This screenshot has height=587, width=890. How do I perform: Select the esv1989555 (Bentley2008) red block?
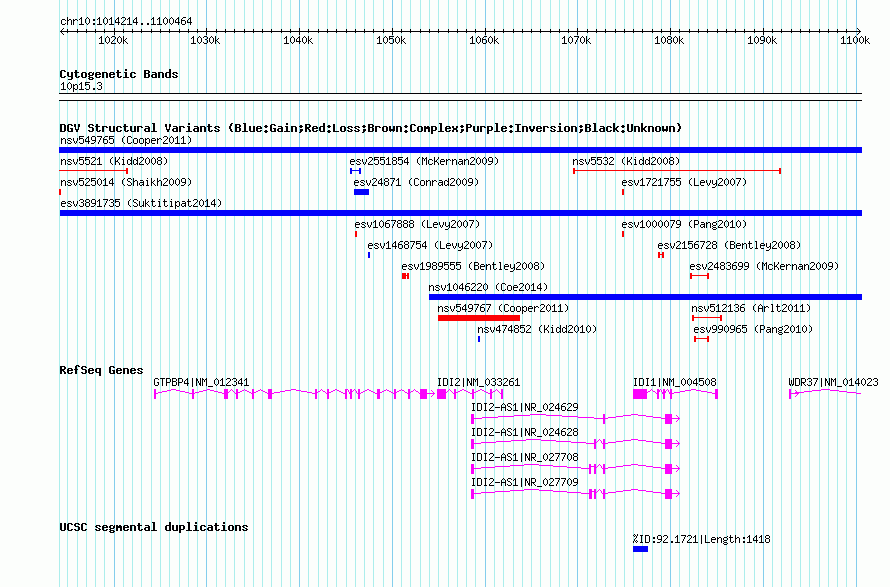click(x=405, y=276)
